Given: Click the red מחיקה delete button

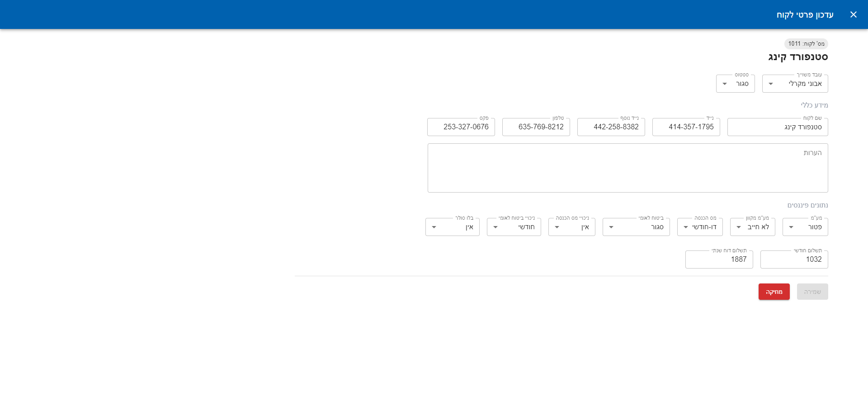Looking at the screenshot, I should [x=774, y=292].
